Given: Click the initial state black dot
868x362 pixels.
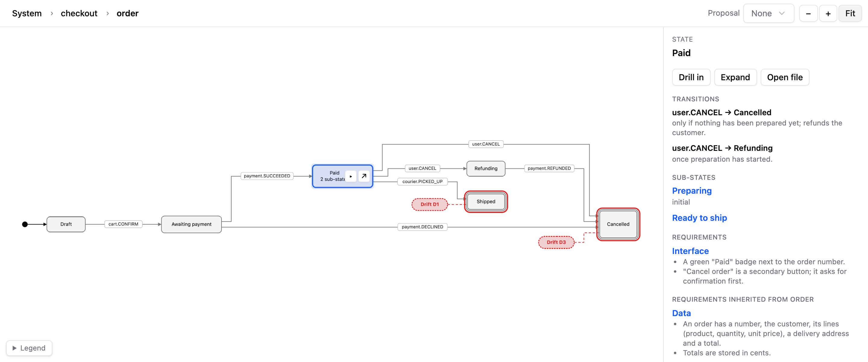Looking at the screenshot, I should pos(25,224).
